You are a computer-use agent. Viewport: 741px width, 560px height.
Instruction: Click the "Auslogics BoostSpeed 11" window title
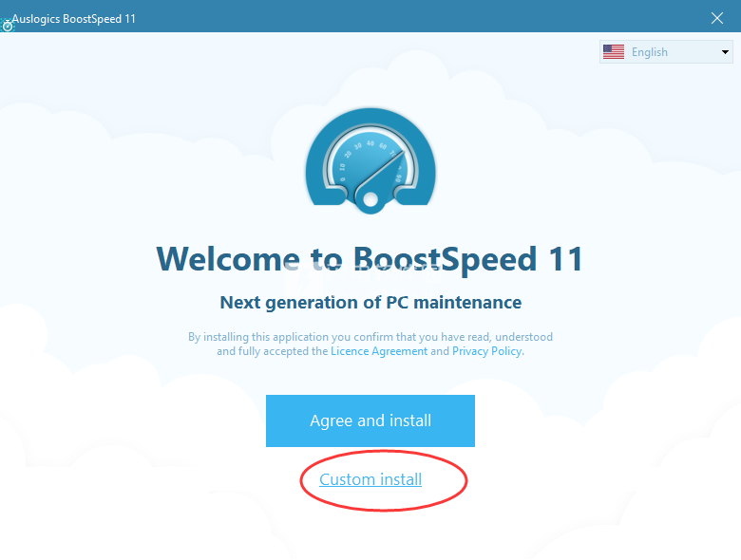click(74, 19)
